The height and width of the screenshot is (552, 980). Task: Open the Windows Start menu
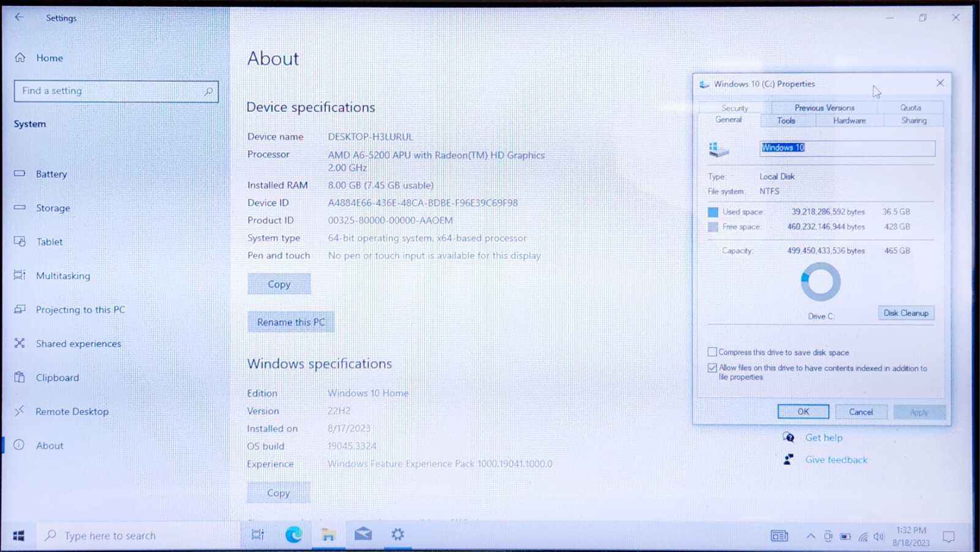click(x=18, y=535)
